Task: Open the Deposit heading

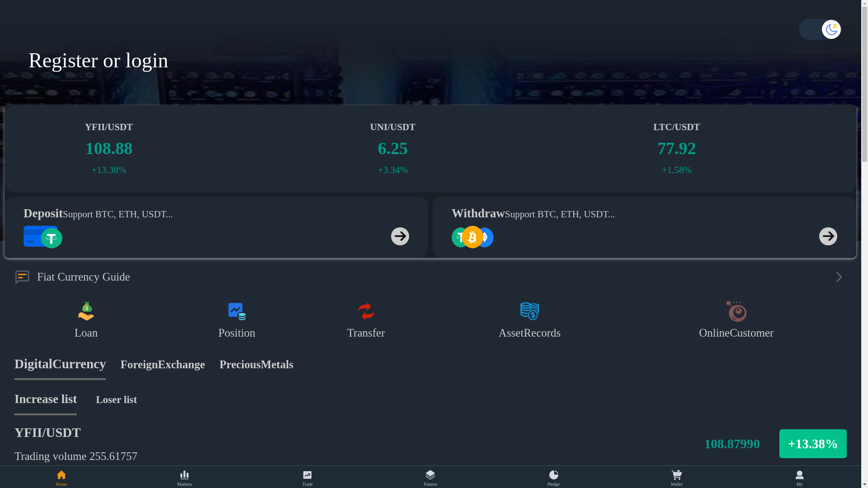Action: (x=43, y=213)
